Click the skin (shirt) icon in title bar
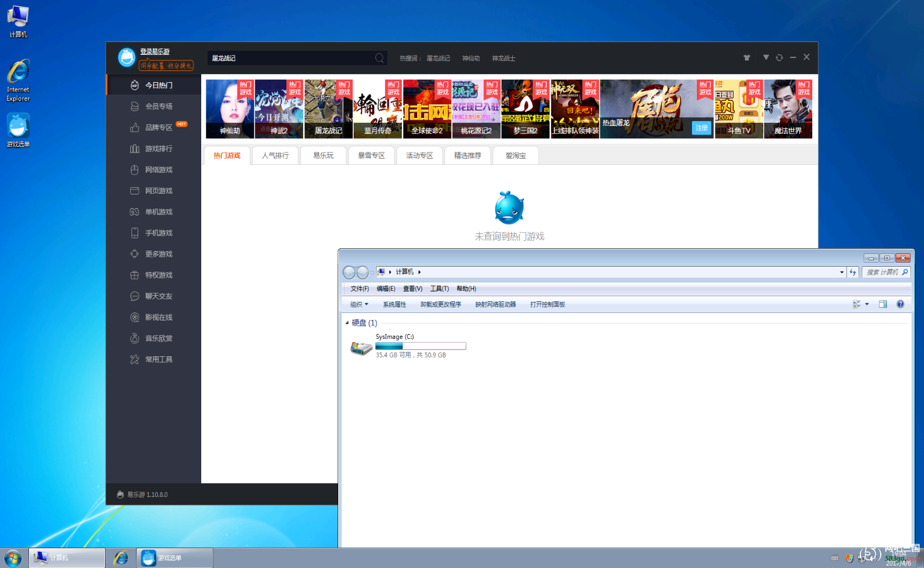 point(747,57)
